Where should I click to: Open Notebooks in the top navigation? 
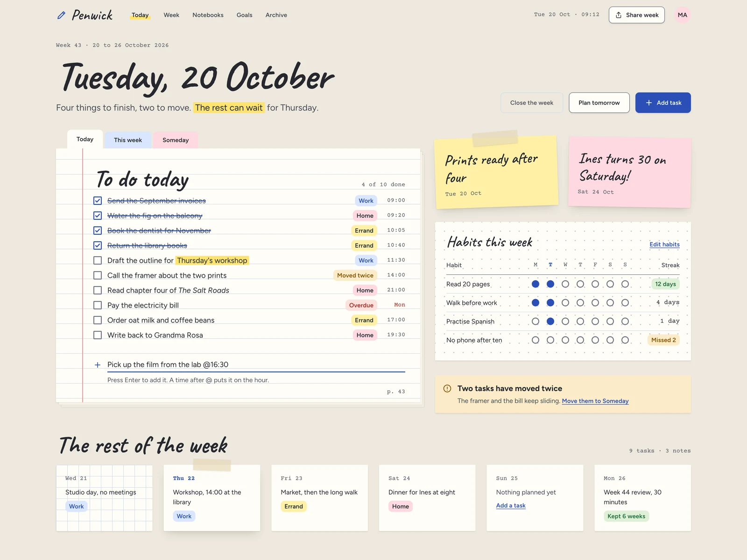coord(208,15)
